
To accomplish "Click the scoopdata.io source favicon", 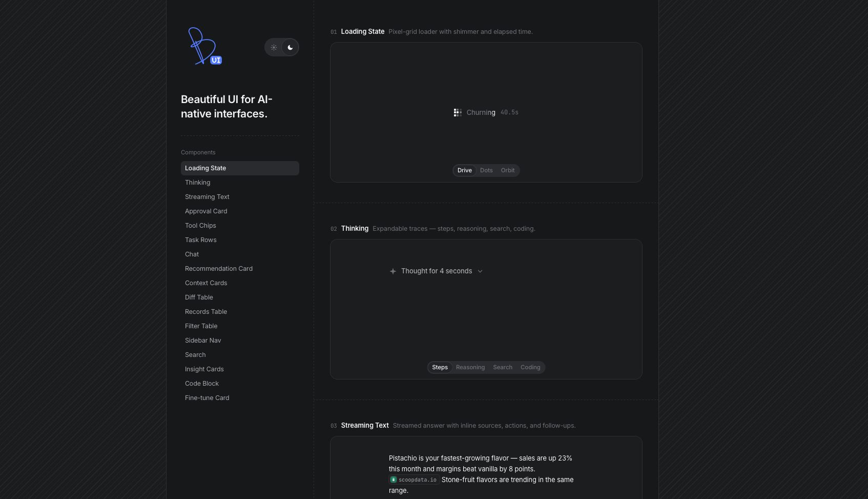I will tap(394, 480).
